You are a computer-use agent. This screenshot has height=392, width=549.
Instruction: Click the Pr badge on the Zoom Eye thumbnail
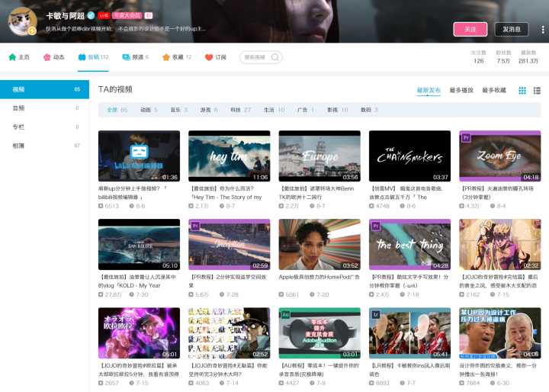[x=466, y=138]
